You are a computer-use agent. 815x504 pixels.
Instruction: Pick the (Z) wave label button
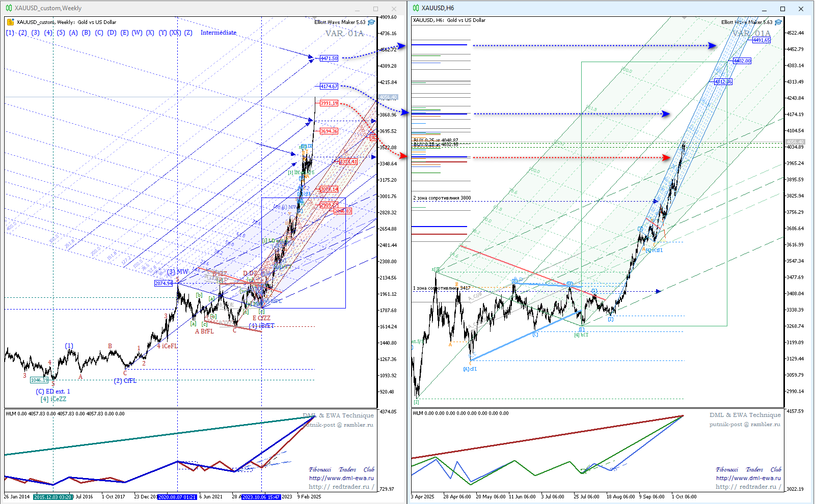[188, 33]
